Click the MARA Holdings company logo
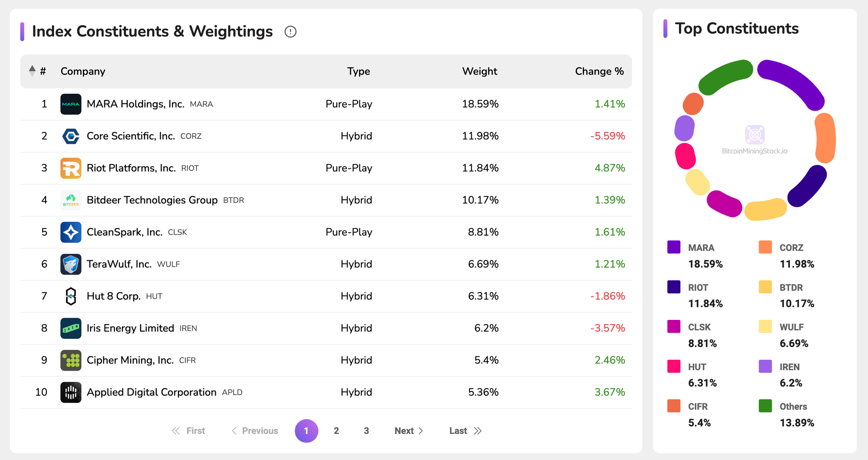This screenshot has height=460, width=868. point(71,104)
